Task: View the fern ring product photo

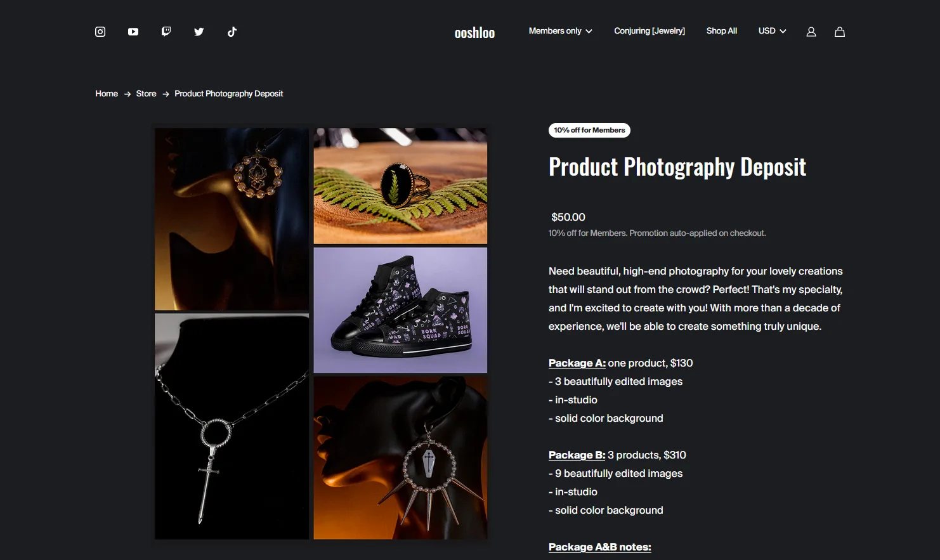Action: pos(400,186)
